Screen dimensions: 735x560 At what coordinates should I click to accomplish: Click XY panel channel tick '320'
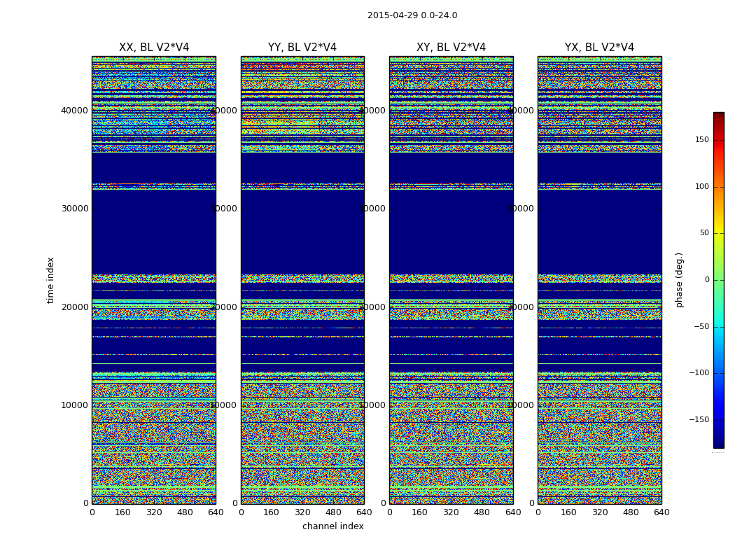click(x=451, y=512)
